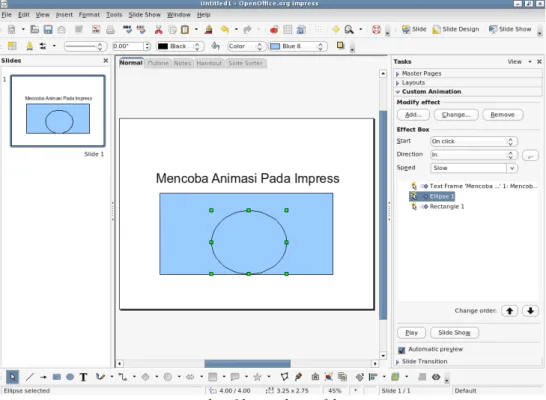The width and height of the screenshot is (546, 400).
Task: Select the Slide 1 thumbnail
Action: (x=58, y=111)
